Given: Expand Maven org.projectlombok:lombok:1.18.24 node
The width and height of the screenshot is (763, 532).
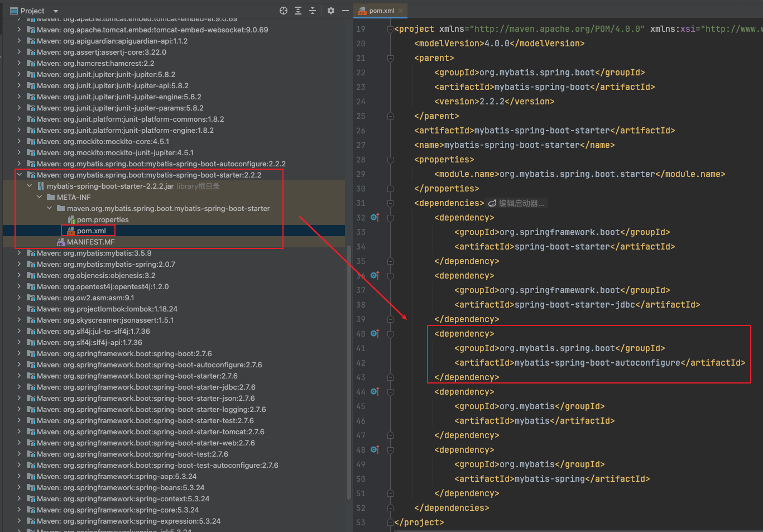Looking at the screenshot, I should 19,309.
